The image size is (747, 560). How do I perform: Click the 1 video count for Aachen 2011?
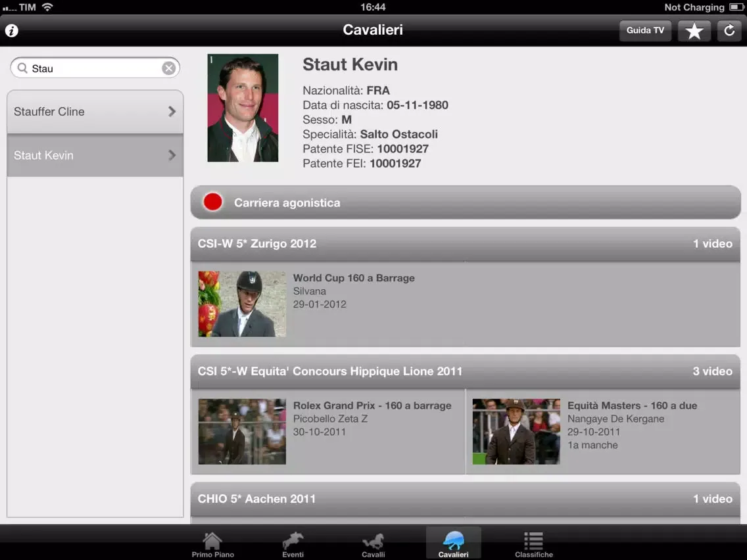712,499
